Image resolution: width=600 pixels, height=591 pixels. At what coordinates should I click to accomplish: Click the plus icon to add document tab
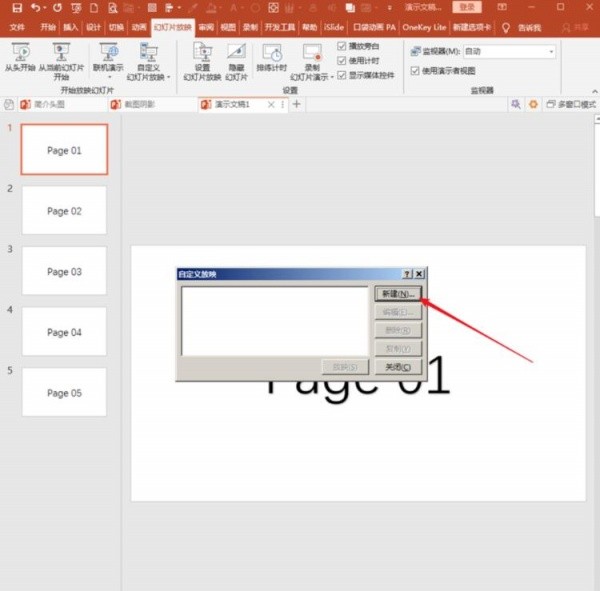pyautogui.click(x=297, y=104)
